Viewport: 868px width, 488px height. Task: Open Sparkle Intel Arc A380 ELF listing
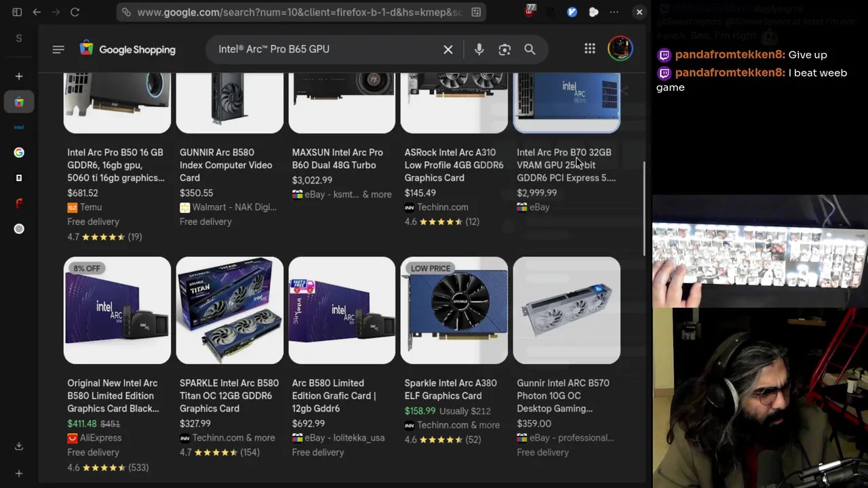[x=450, y=389]
